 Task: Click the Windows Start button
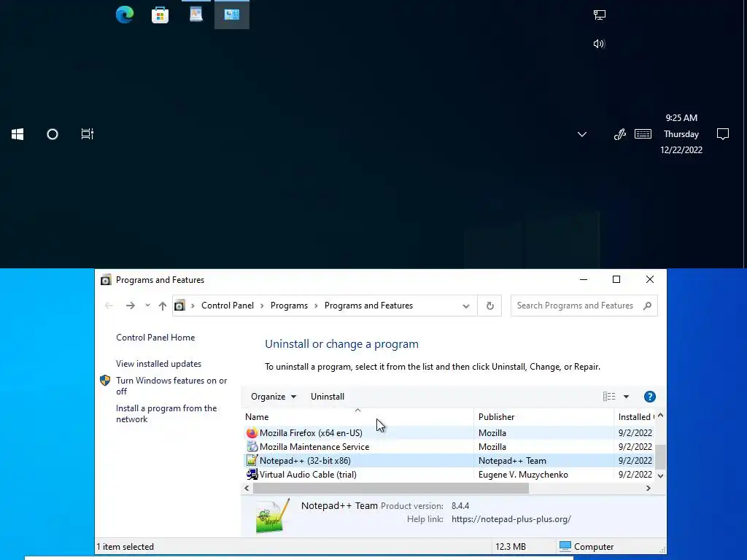point(18,134)
